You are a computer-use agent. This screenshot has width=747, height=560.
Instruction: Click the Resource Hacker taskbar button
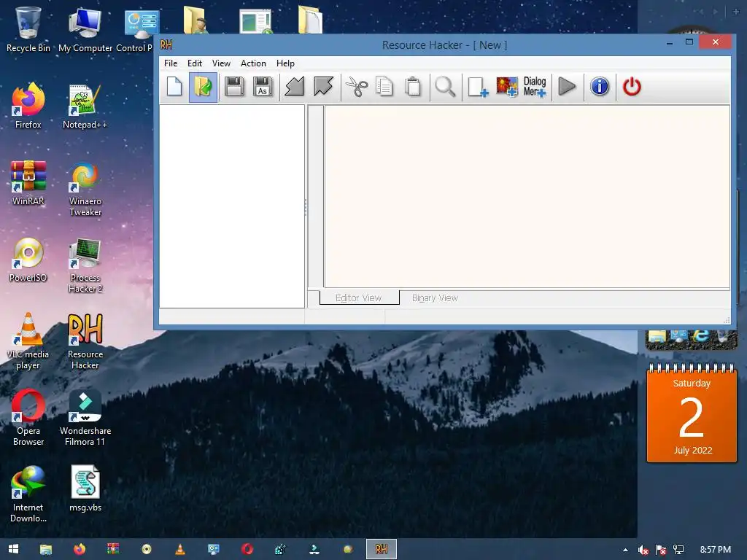click(381, 549)
